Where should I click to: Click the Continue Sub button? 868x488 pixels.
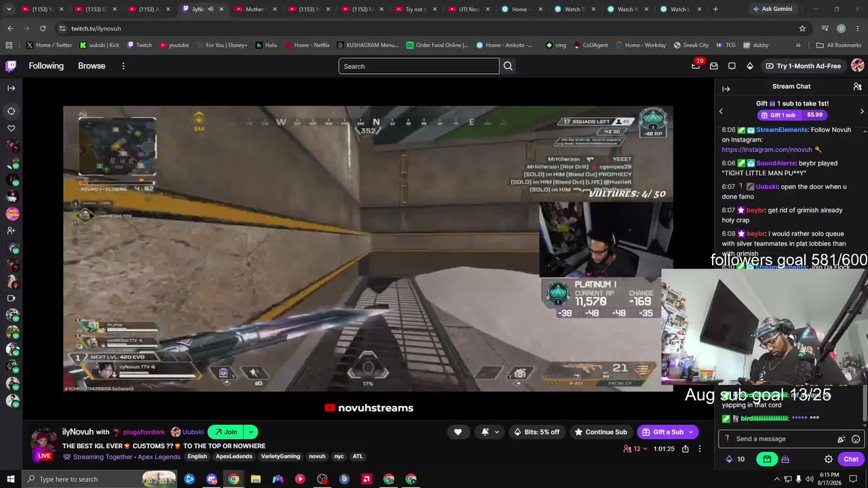(601, 432)
